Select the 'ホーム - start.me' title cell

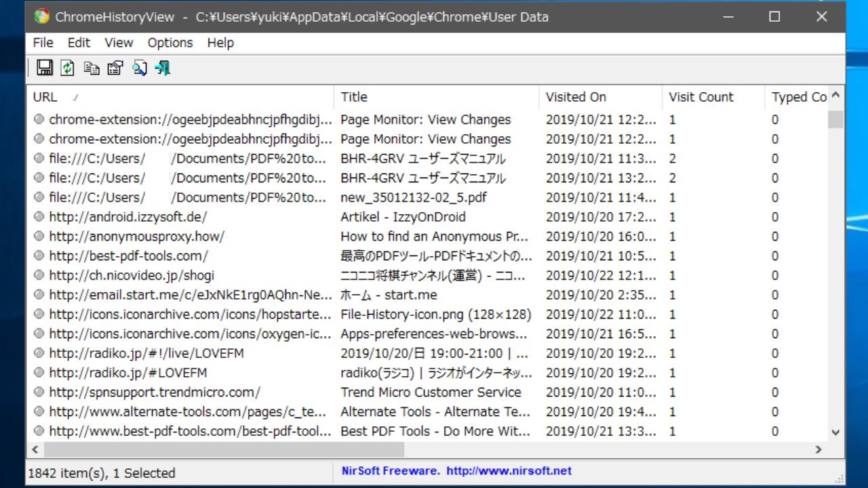(x=389, y=295)
